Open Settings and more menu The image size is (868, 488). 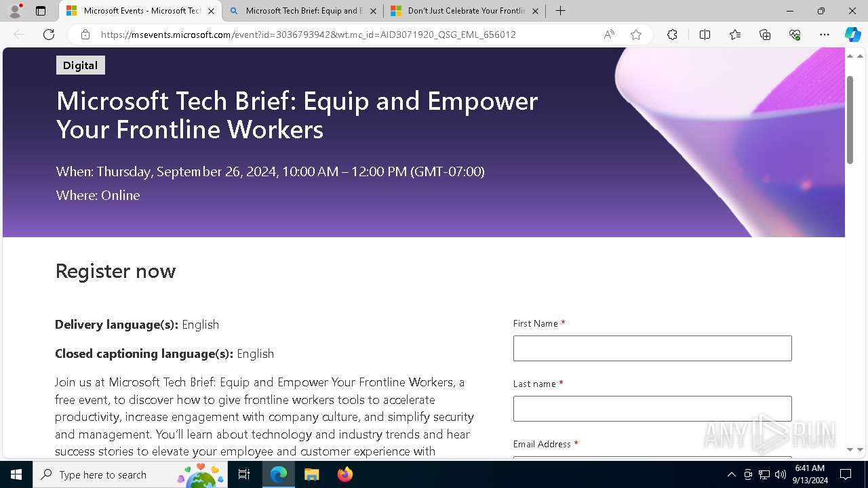click(825, 35)
